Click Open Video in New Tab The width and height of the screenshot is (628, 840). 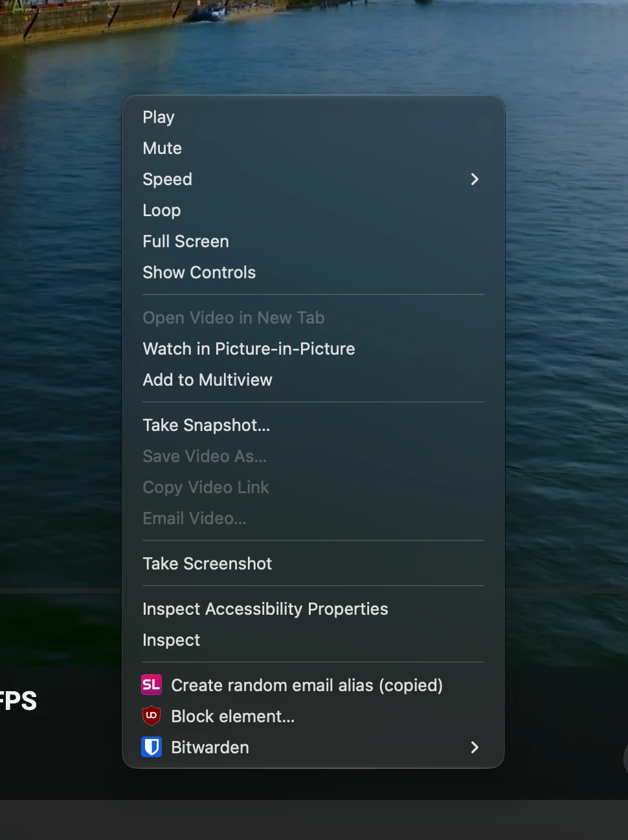[x=313, y=318]
